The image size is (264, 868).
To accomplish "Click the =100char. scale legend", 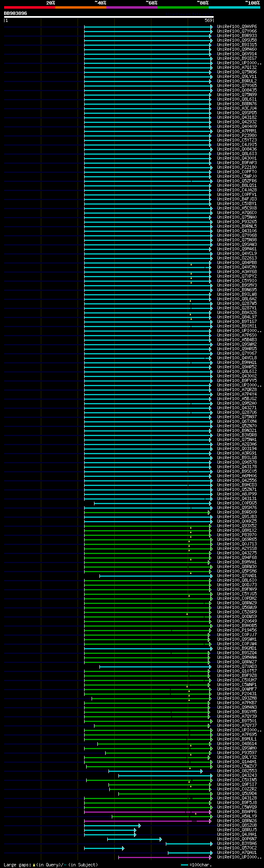I will point(196,865).
